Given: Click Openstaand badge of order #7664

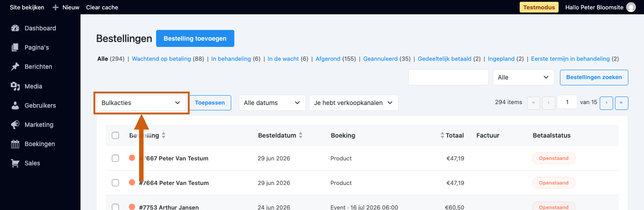Looking at the screenshot, I should tap(554, 183).
